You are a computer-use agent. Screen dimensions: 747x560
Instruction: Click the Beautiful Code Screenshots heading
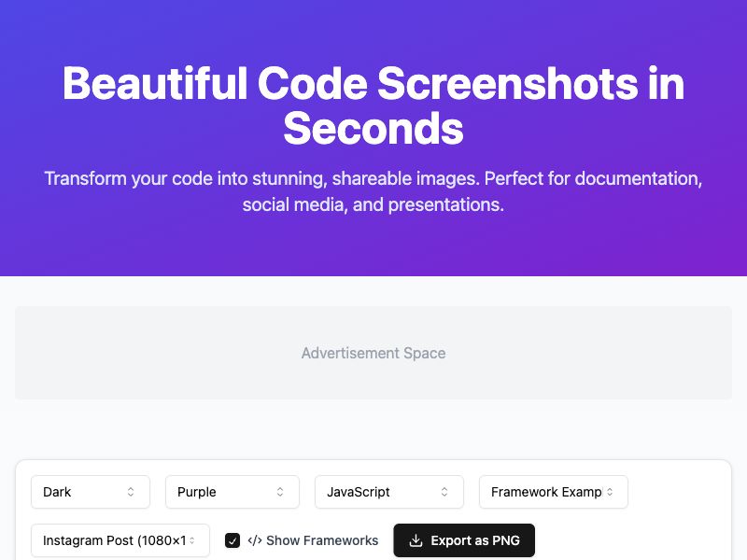[373, 105]
